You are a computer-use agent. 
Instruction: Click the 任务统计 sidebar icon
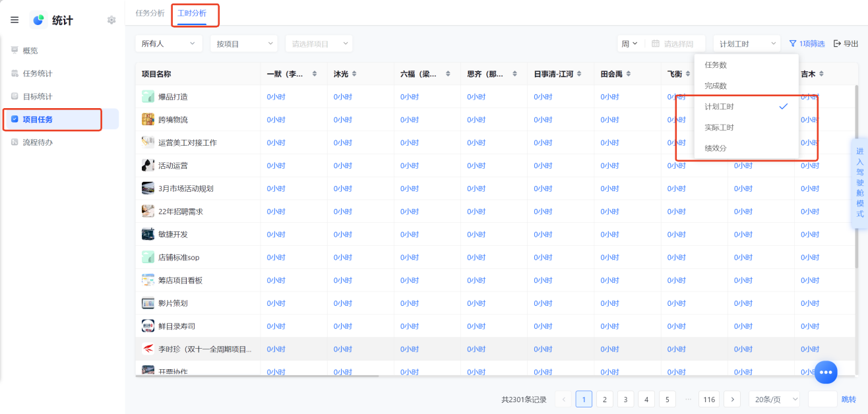point(15,73)
